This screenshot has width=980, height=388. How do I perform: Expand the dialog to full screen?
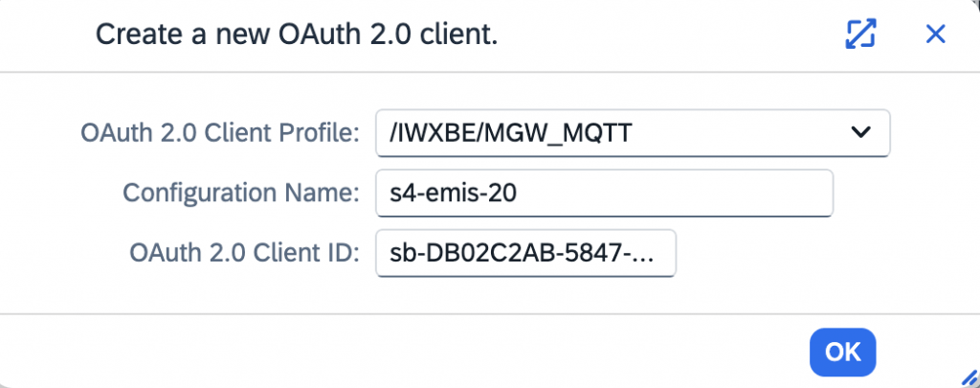coord(860,34)
